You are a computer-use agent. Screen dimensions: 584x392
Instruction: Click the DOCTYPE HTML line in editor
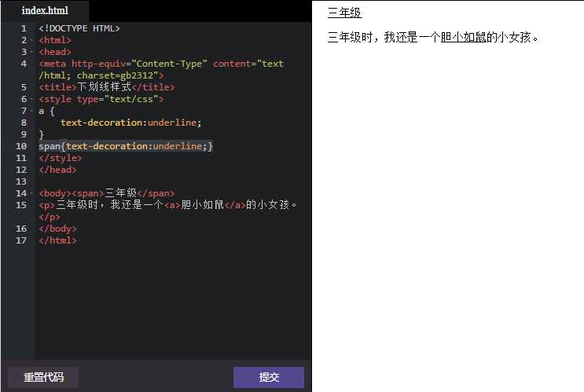[x=79, y=28]
